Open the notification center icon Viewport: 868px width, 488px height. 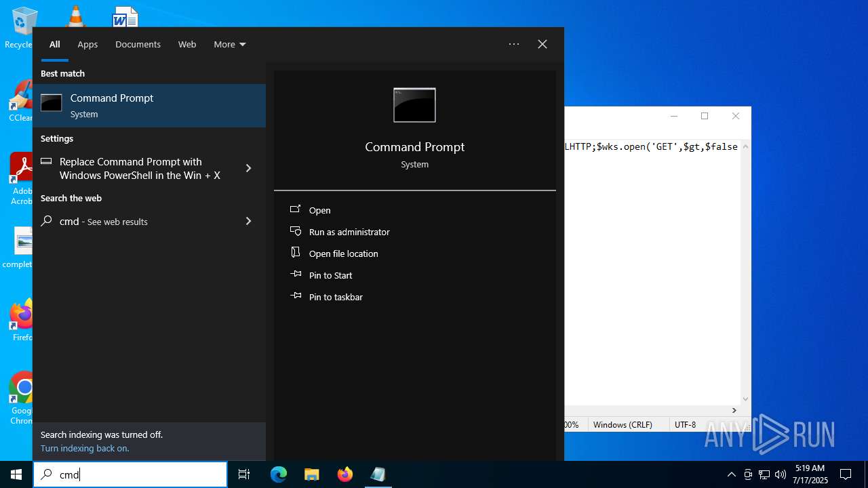point(846,474)
